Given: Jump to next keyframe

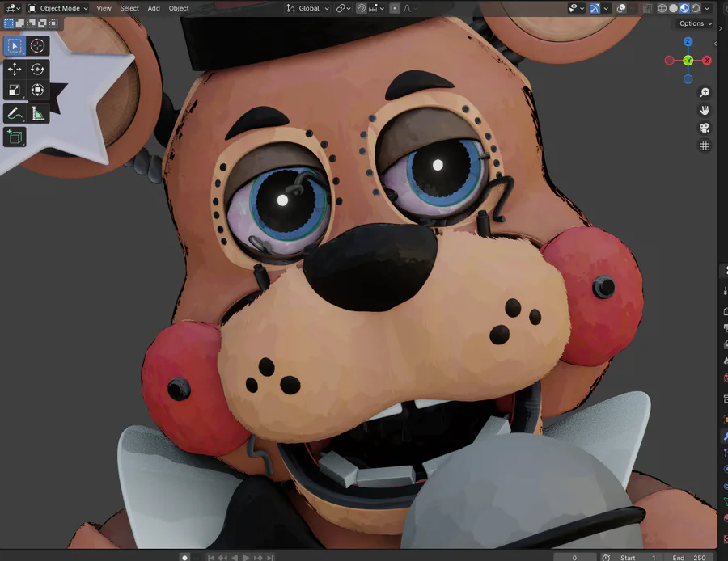Looking at the screenshot, I should pos(258,557).
